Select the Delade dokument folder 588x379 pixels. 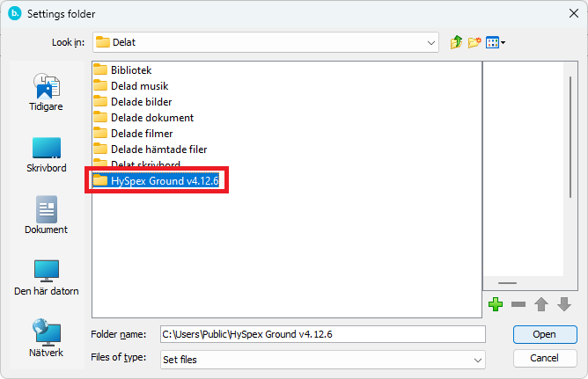point(151,117)
